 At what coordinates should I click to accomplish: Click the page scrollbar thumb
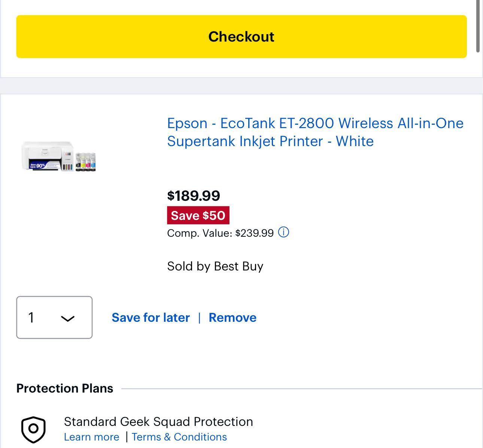tap(478, 26)
